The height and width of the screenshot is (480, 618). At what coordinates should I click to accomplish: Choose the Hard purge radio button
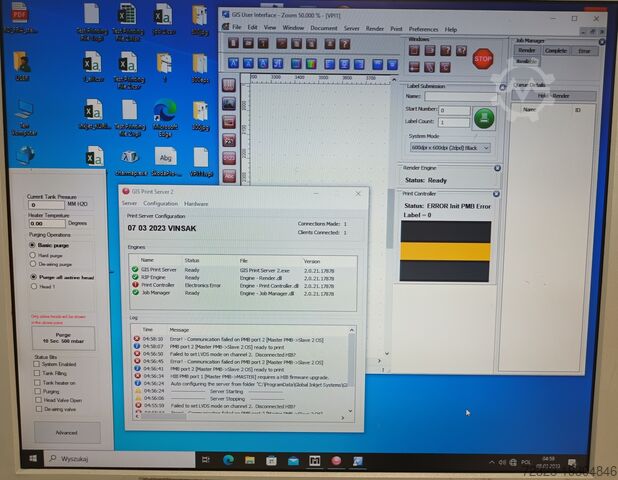pos(34,254)
